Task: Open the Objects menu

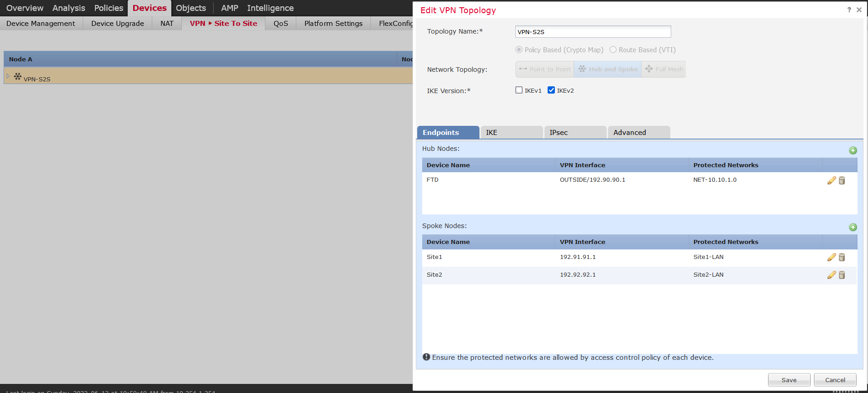Action: click(x=191, y=8)
